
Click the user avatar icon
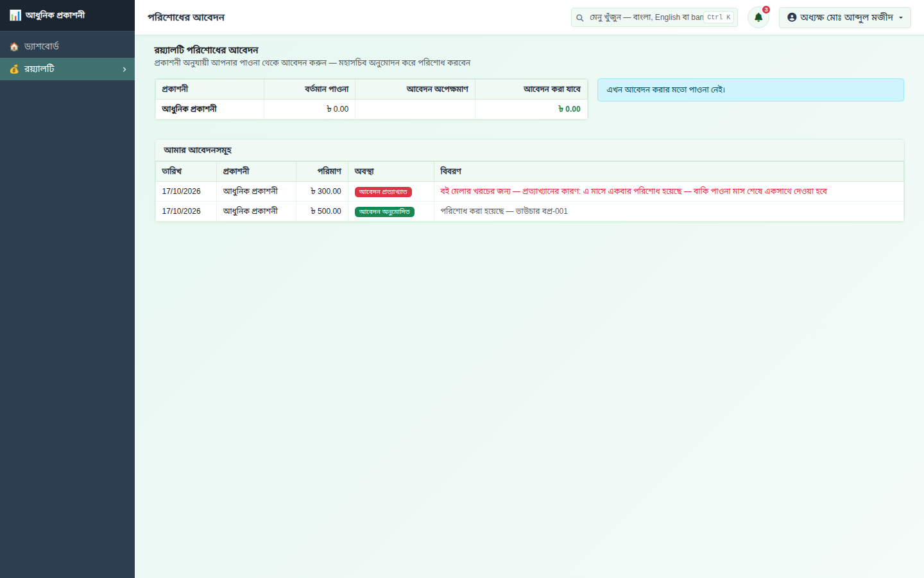coord(792,17)
